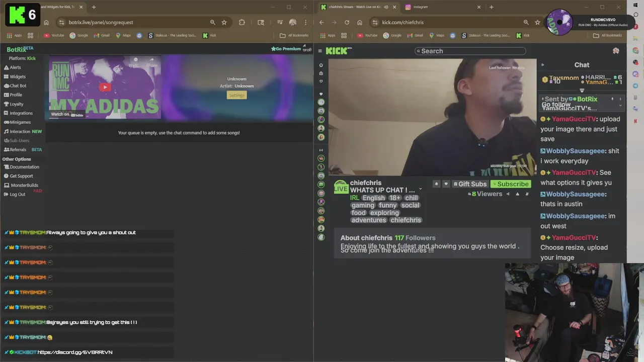Click chiefchris LIVE avatar
This screenshot has height=362, width=644.
coord(341,187)
